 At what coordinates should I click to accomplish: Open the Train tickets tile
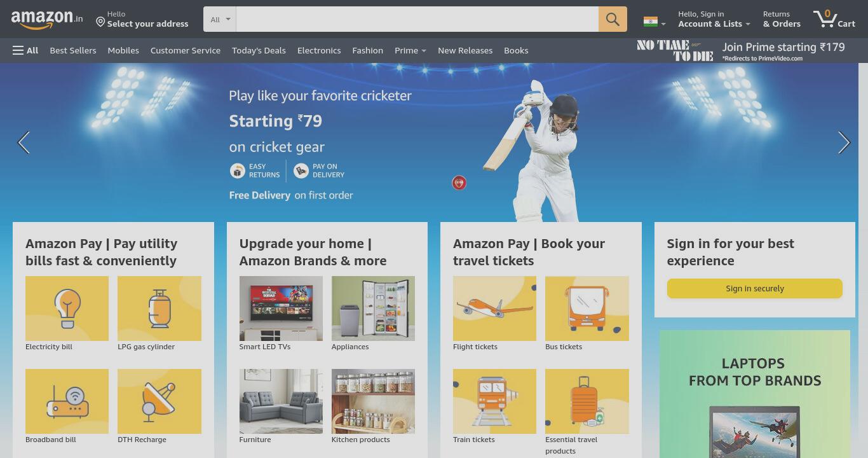(x=494, y=401)
